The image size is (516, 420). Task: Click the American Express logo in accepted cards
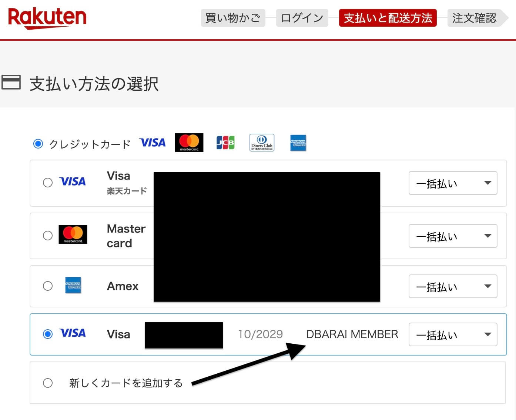click(x=298, y=143)
